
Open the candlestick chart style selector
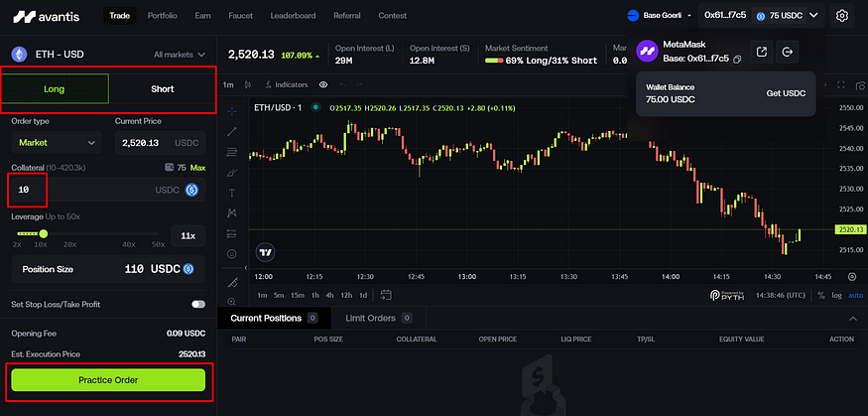tap(247, 84)
